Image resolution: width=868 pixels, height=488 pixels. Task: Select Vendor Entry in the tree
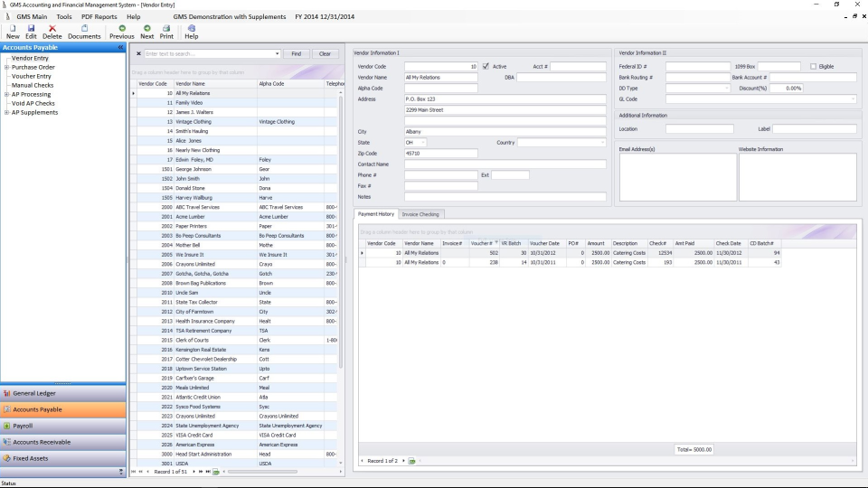(x=30, y=58)
